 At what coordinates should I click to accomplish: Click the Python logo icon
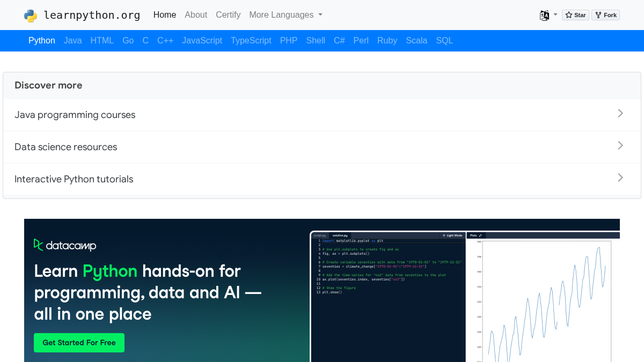(31, 16)
